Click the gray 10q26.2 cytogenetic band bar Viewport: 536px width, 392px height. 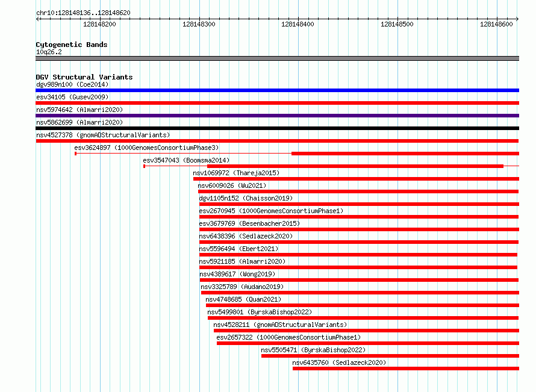click(277, 58)
